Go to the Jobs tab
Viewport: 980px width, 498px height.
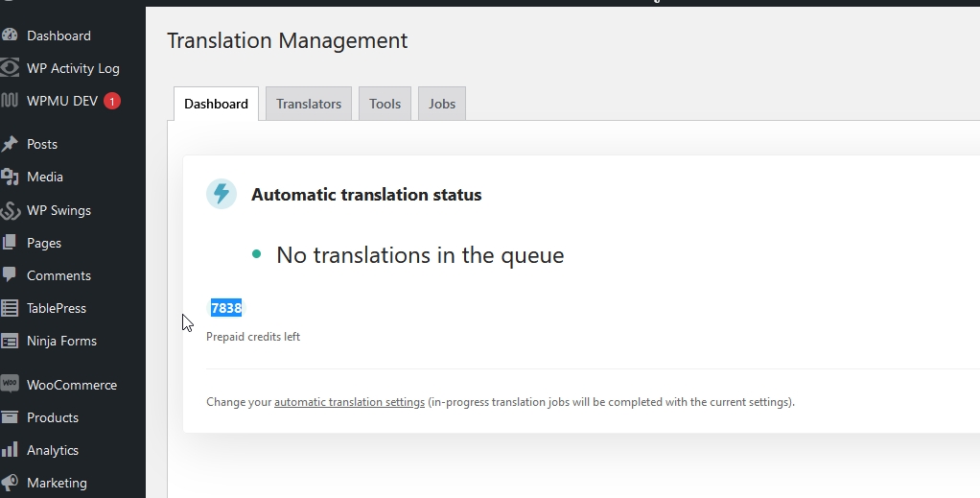point(442,104)
